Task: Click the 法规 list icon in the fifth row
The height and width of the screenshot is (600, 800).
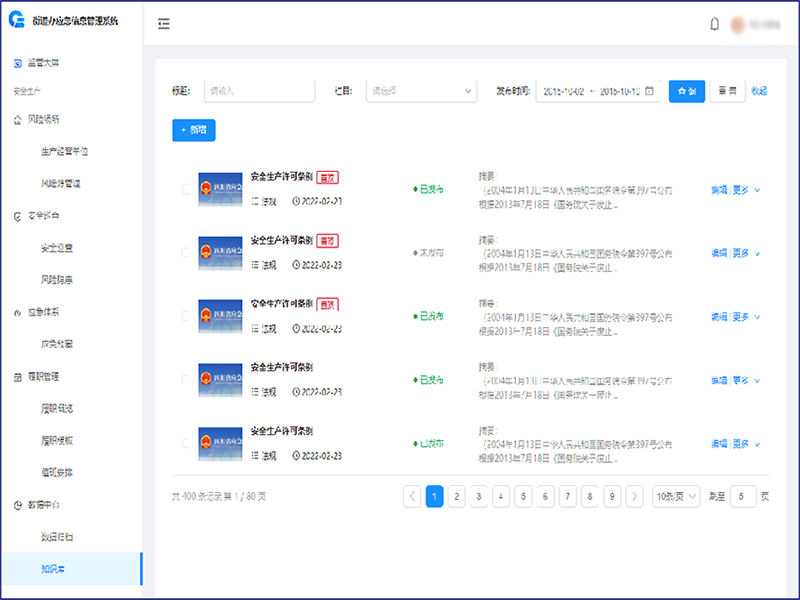Action: (255, 456)
